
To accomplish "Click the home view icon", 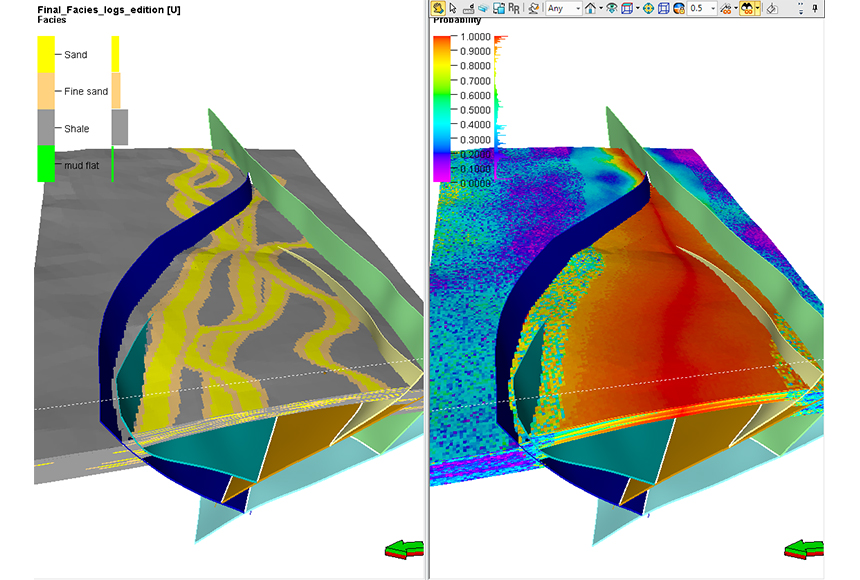I will click(x=590, y=8).
